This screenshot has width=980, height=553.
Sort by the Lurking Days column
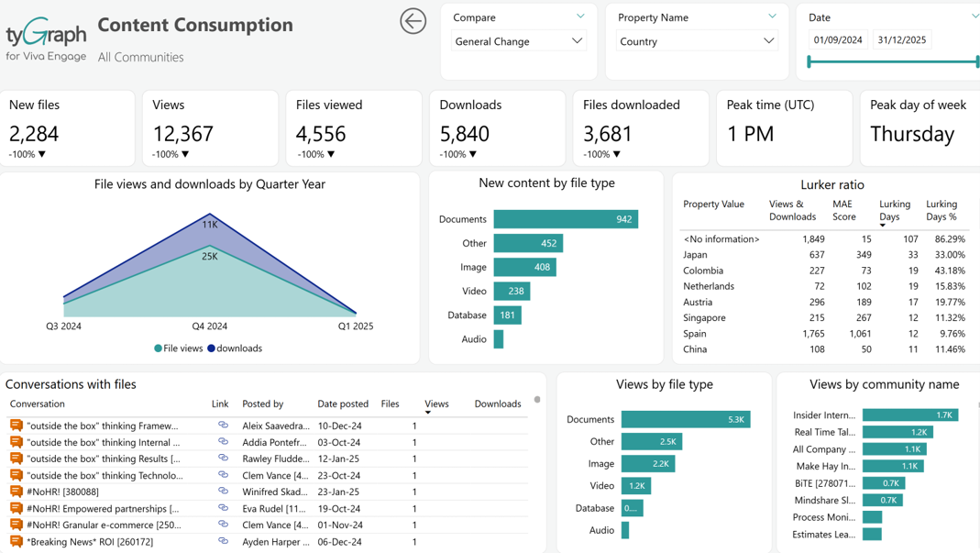point(895,210)
